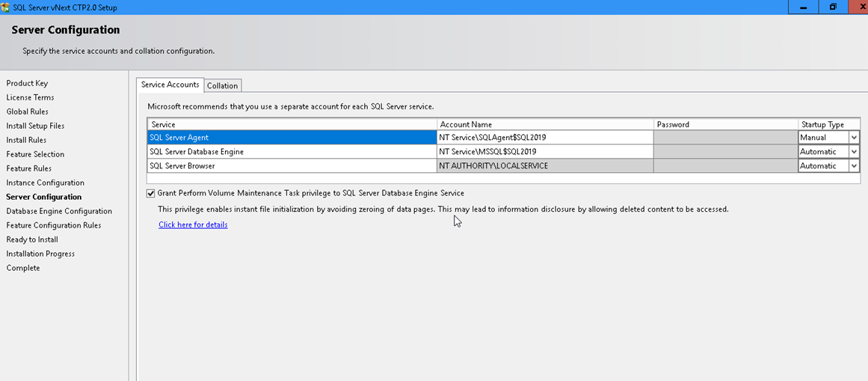This screenshot has height=381, width=868.
Task: Select the SQL Server Browser service cell
Action: click(292, 166)
